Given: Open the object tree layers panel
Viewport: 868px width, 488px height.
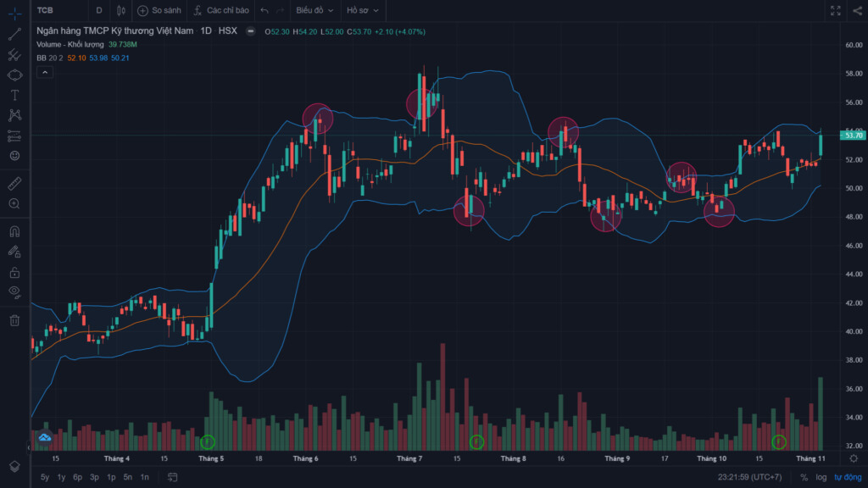Looking at the screenshot, I should point(15,467).
